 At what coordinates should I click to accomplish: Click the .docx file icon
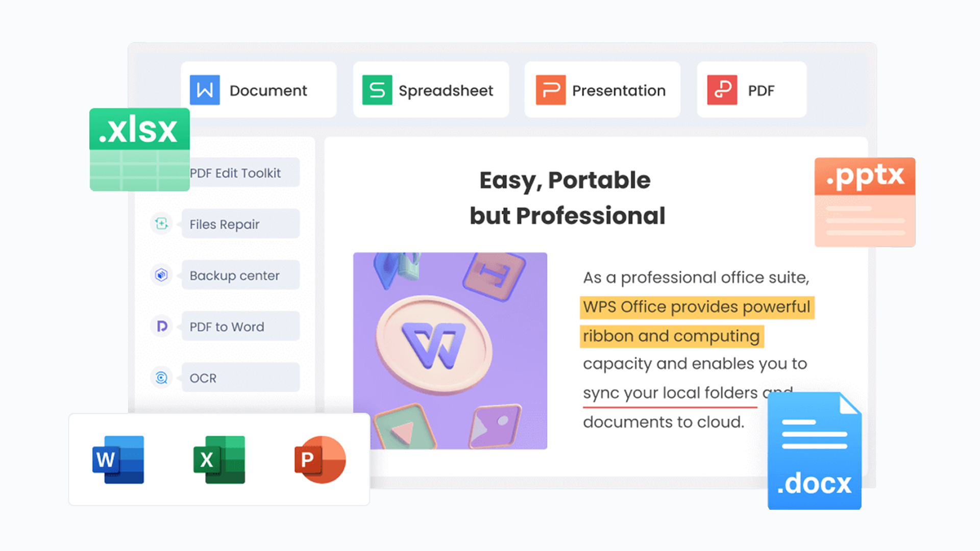(x=814, y=451)
